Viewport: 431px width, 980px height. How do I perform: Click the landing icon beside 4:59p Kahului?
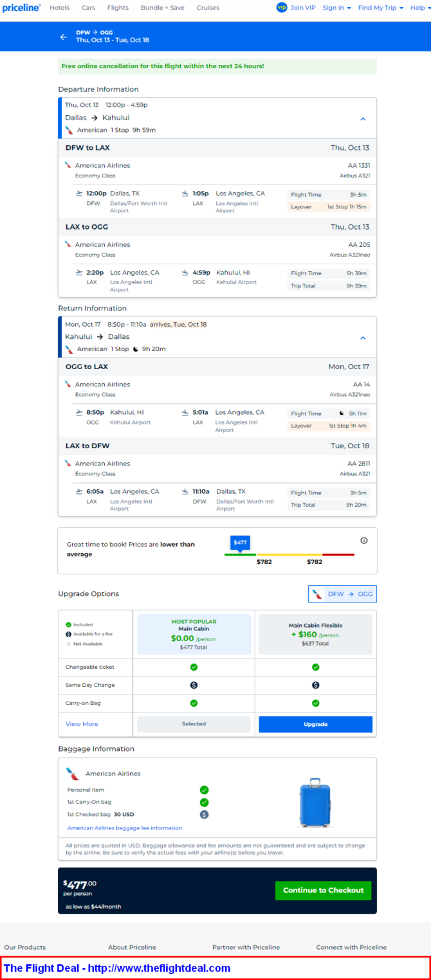185,273
